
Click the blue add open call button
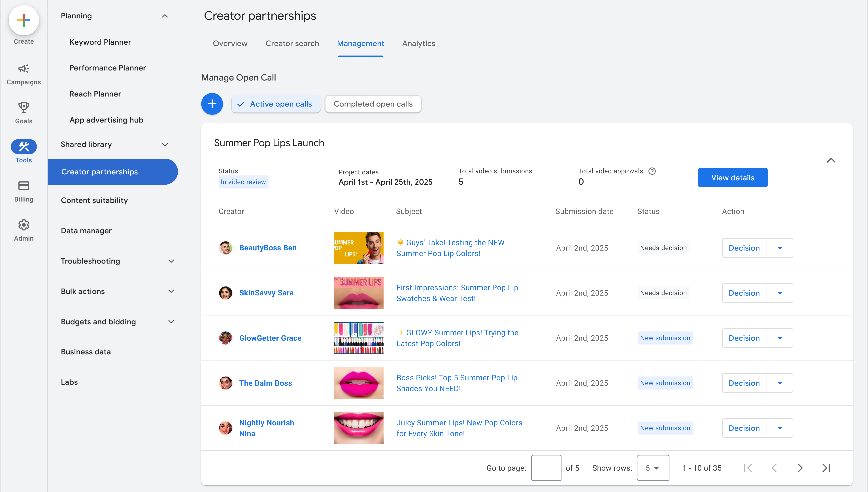pos(212,104)
